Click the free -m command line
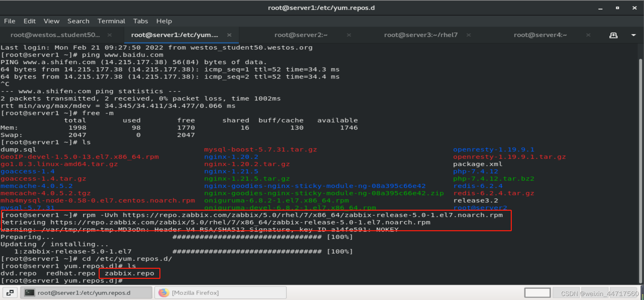This screenshot has width=644, height=300. point(57,113)
